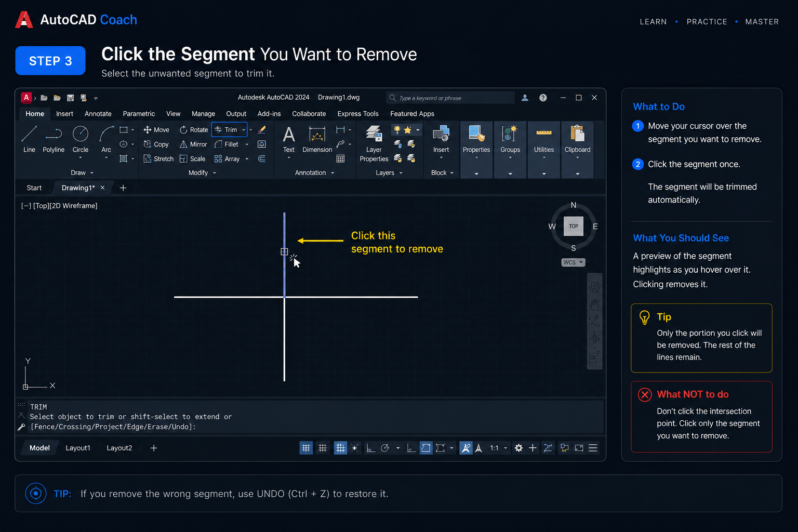Click in the keyword search field

click(450, 98)
